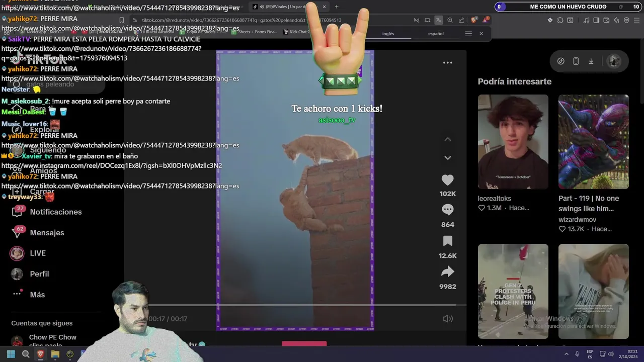Open File Explorer from taskbar
Viewport: 644px width, 362px height.
[x=55, y=354]
